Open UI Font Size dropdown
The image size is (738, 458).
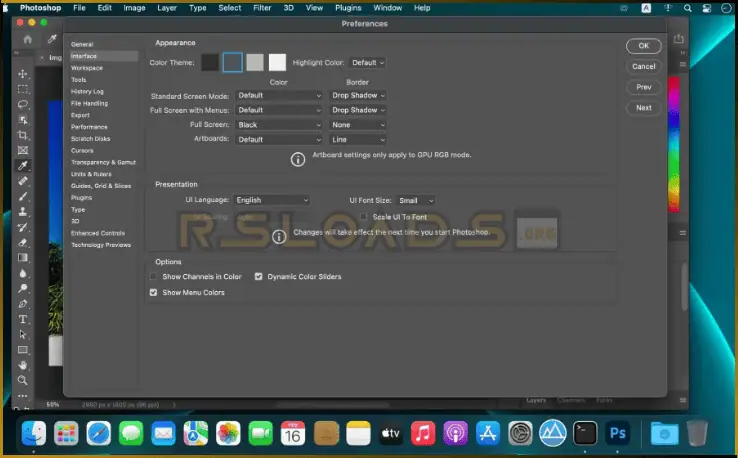(416, 201)
